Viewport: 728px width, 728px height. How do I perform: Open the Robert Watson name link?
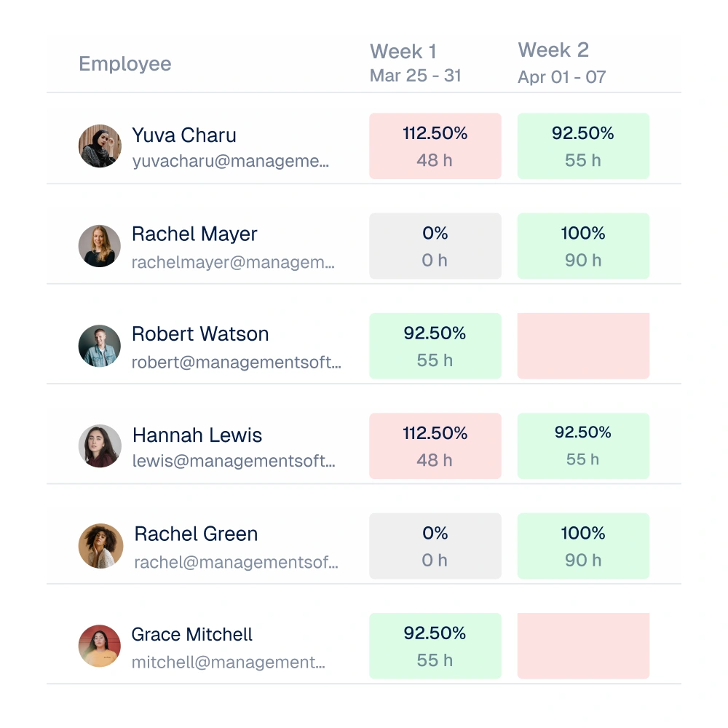click(x=200, y=334)
